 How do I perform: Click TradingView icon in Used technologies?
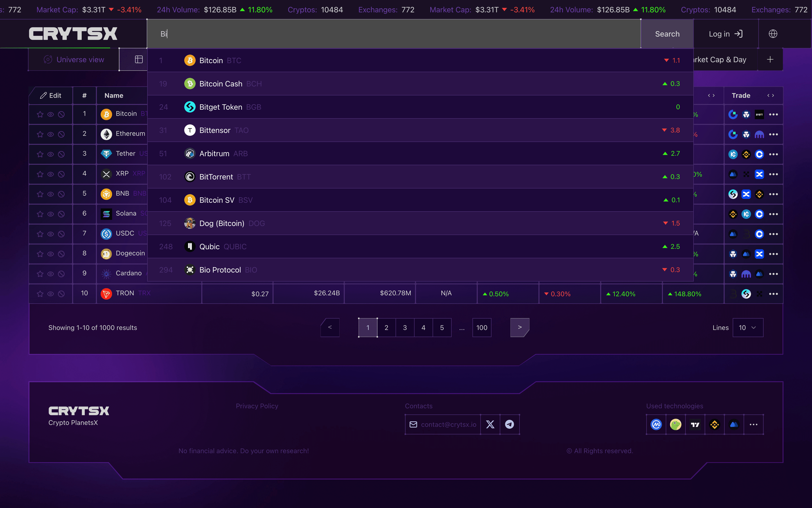point(695,424)
